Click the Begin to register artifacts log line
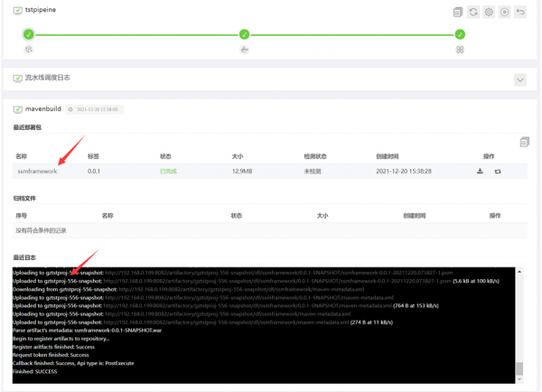Viewport: 542px width, 392px height. point(61,339)
